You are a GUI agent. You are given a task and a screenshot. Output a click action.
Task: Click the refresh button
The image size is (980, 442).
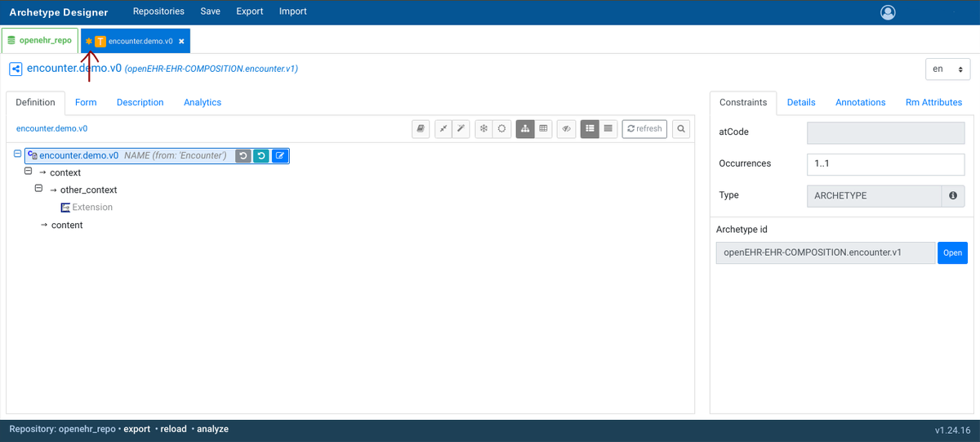pos(644,129)
